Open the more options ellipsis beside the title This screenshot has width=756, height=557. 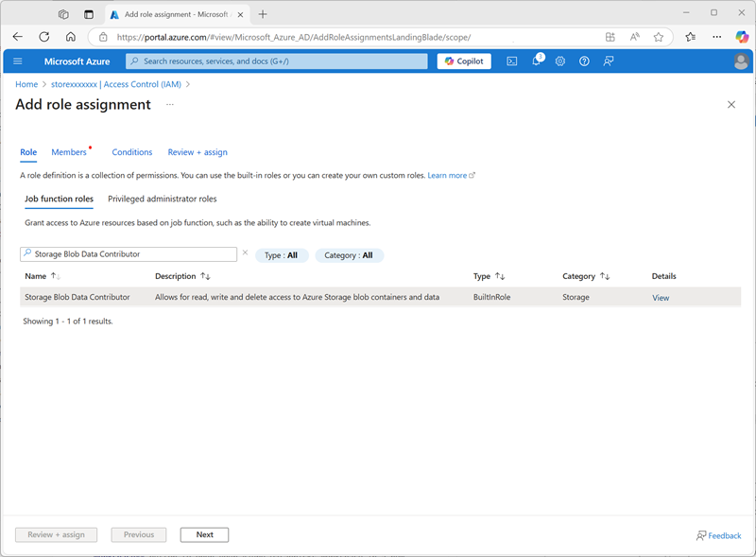[x=170, y=104]
